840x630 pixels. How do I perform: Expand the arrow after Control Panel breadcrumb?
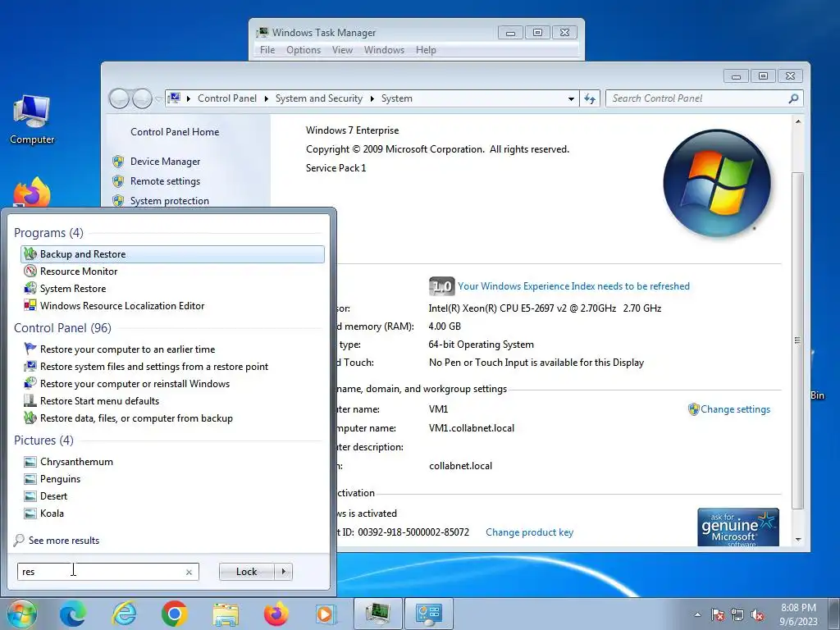pyautogui.click(x=267, y=98)
